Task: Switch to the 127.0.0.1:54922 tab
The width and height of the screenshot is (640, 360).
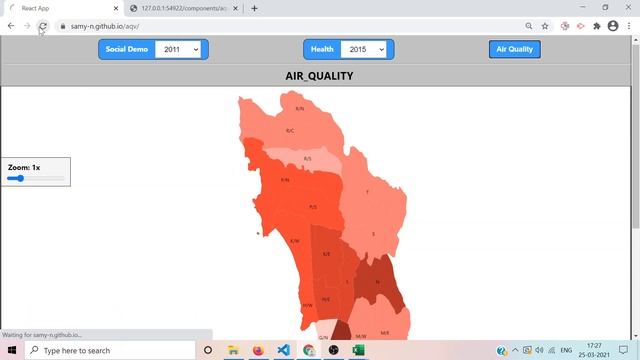Action: click(x=184, y=8)
